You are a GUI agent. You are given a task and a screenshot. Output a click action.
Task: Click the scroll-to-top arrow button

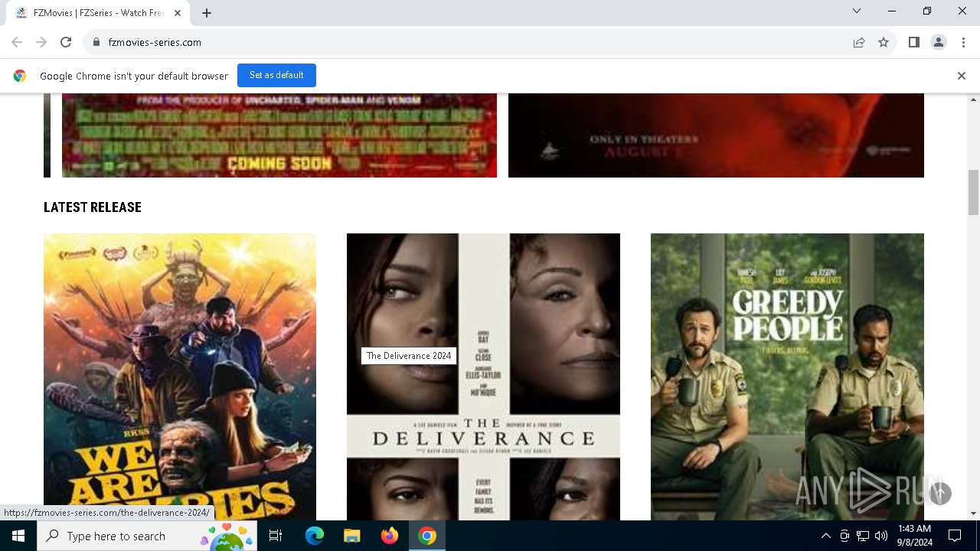click(940, 494)
